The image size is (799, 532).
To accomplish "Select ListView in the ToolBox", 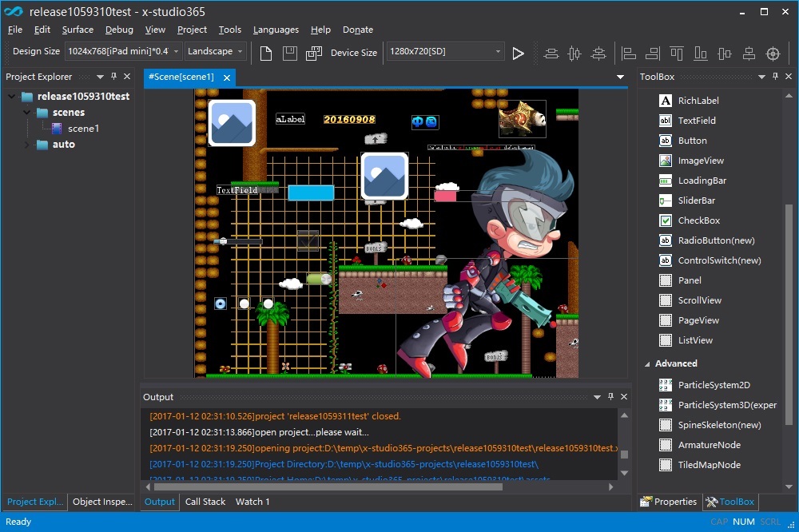I will (x=695, y=340).
